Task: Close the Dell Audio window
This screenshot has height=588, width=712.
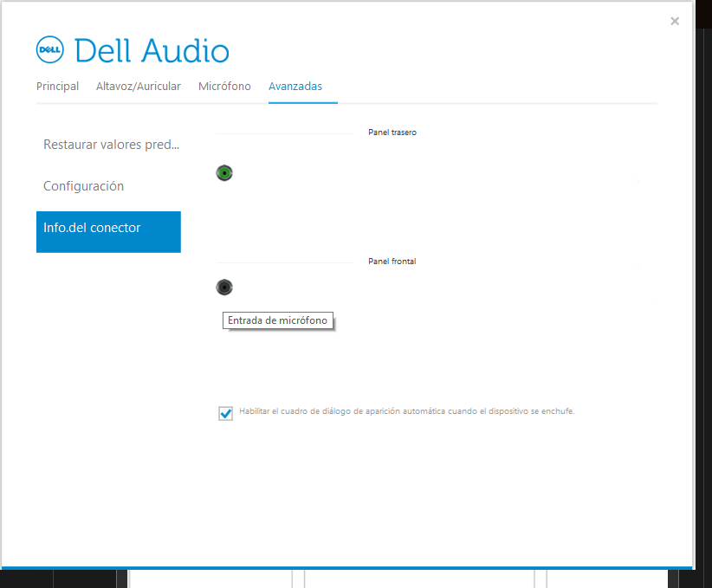Action: [x=675, y=21]
